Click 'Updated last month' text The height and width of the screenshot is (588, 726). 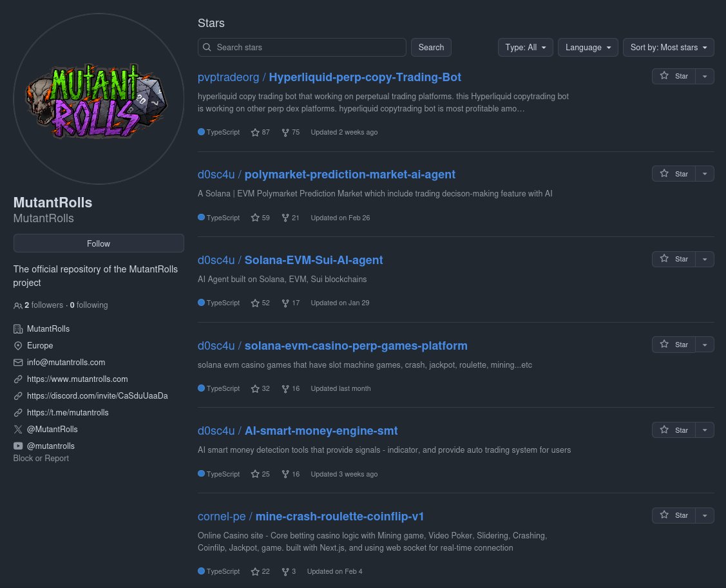(341, 388)
